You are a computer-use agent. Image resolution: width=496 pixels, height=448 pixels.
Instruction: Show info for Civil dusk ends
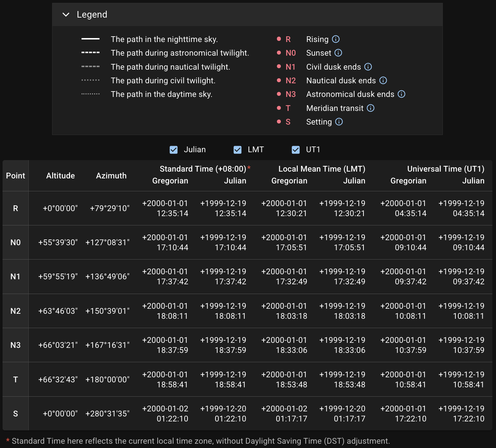click(368, 67)
